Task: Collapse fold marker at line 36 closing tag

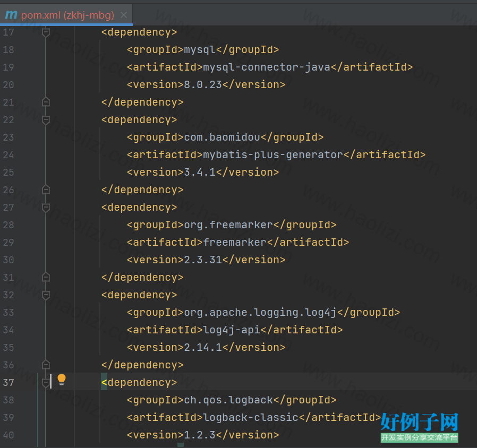Action: pyautogui.click(x=46, y=365)
